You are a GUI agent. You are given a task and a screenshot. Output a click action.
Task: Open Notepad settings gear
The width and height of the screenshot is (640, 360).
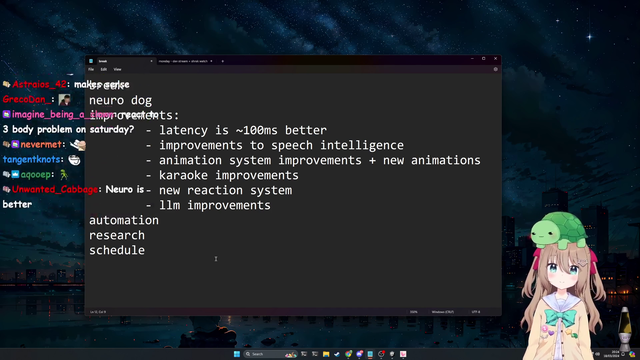pyautogui.click(x=496, y=69)
